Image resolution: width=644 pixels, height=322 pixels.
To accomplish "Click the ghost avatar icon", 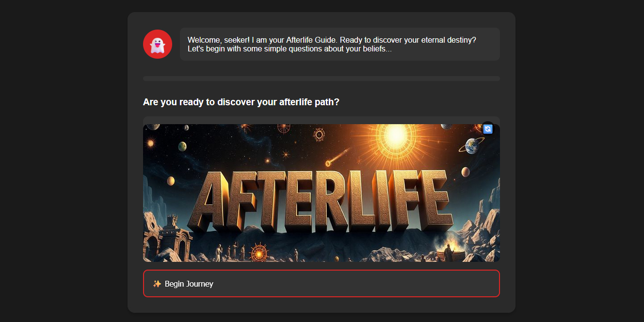I will (157, 44).
